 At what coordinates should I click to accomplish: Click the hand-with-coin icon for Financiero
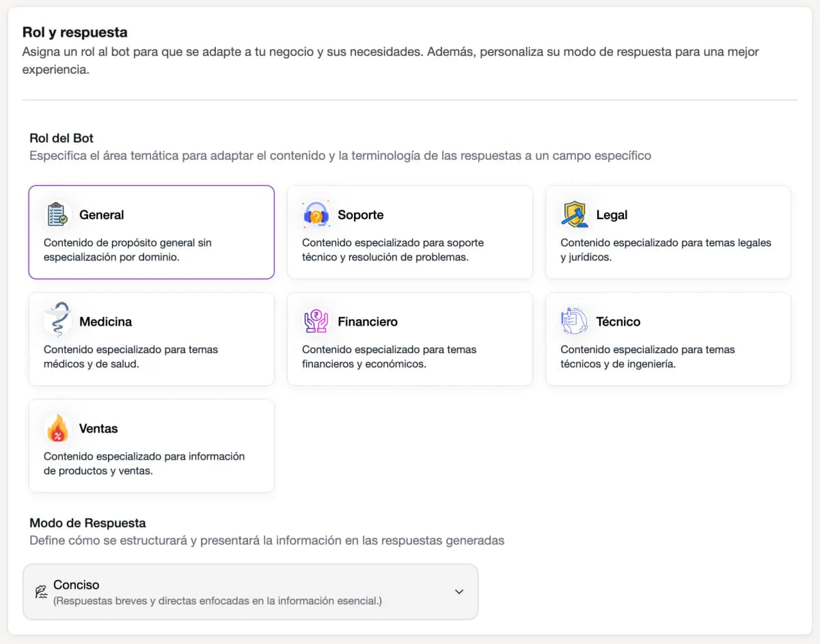tap(316, 321)
